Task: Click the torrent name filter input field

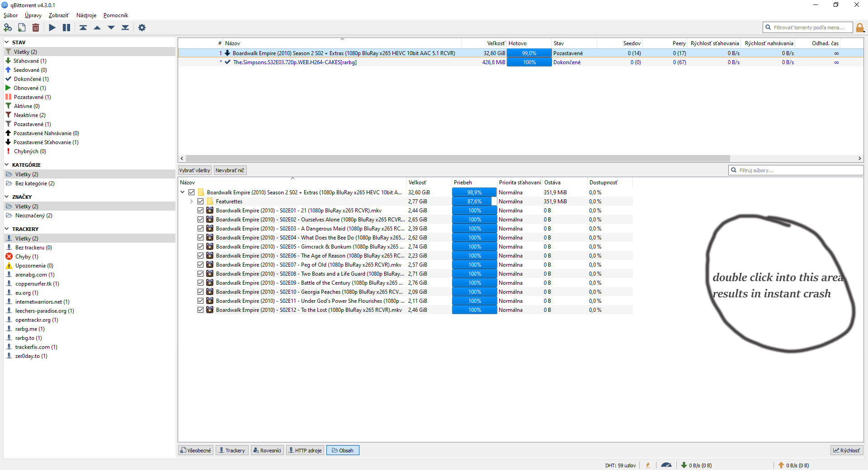Action: pos(808,28)
